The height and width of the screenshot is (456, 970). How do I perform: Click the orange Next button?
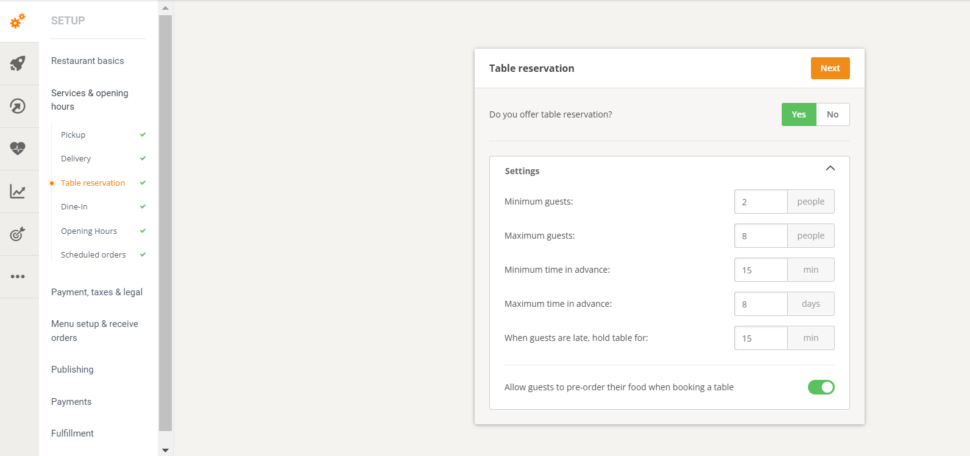830,68
